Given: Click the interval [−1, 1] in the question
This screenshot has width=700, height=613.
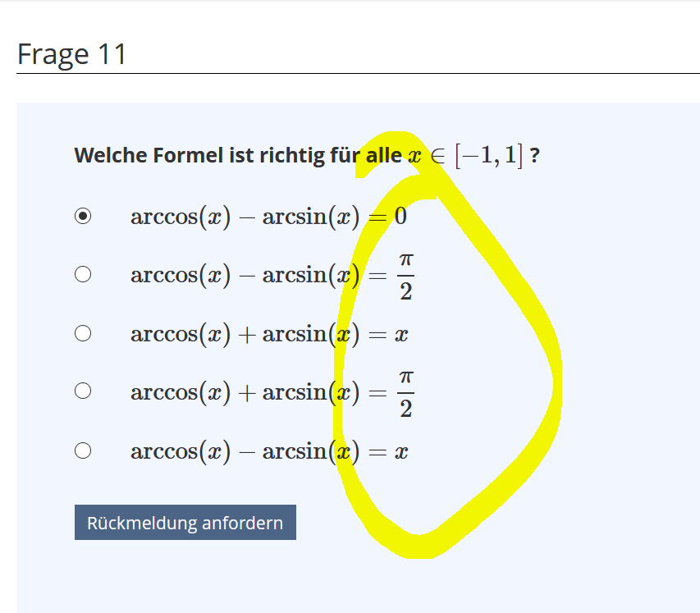Looking at the screenshot, I should [x=488, y=155].
